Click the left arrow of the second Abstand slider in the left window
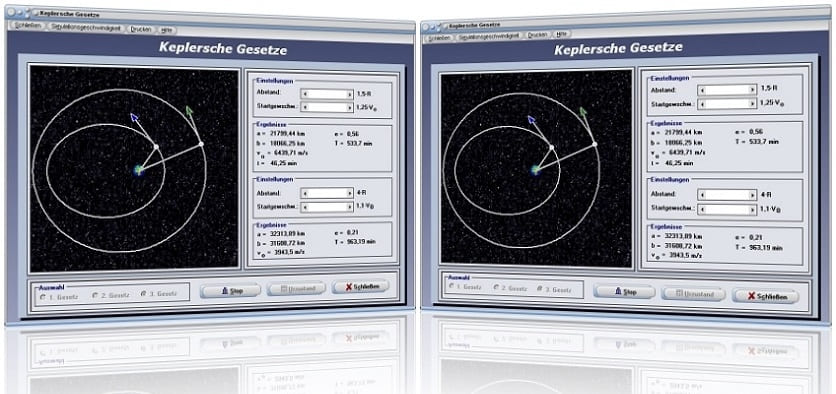836x394 pixels. pos(304,193)
